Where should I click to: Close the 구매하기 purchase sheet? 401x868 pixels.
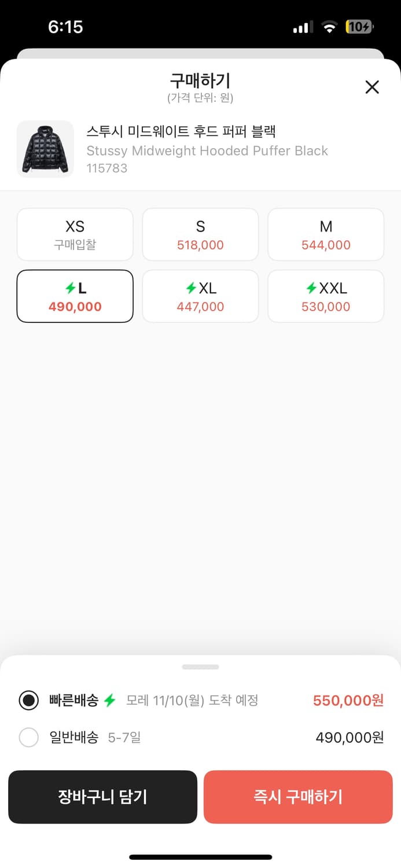click(372, 87)
